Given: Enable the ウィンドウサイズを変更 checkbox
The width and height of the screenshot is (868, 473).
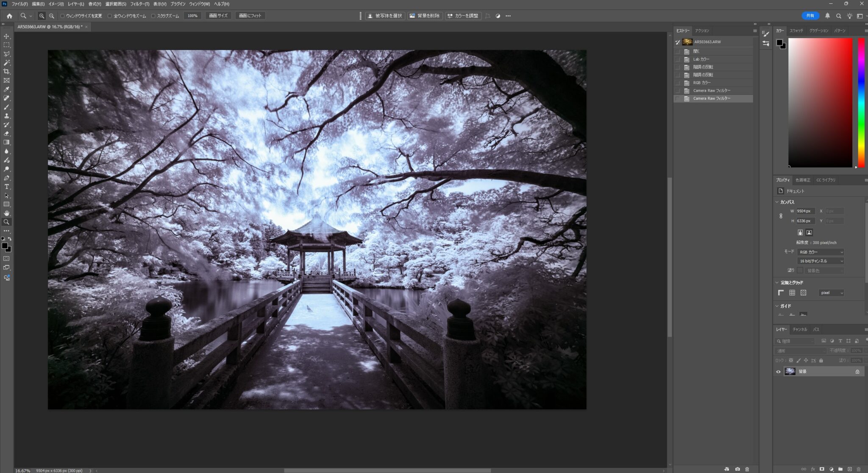Looking at the screenshot, I should pos(63,16).
